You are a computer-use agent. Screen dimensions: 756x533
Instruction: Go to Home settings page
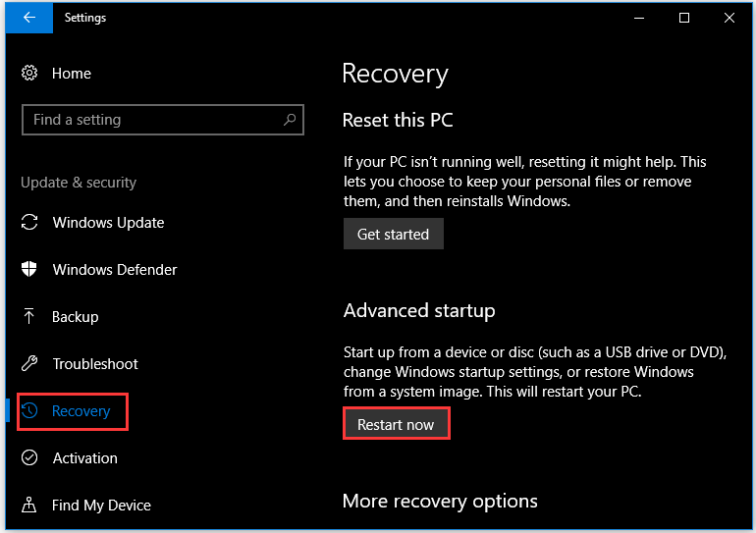(72, 74)
